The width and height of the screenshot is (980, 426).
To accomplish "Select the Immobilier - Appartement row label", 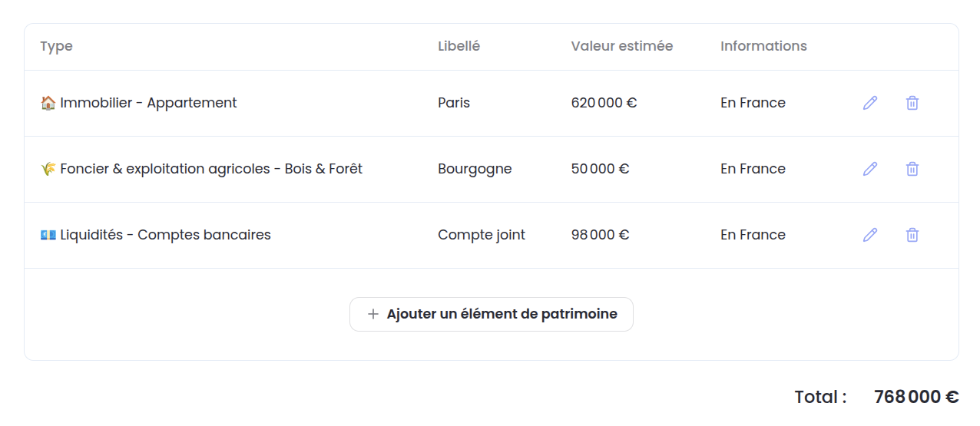I will pyautogui.click(x=148, y=103).
